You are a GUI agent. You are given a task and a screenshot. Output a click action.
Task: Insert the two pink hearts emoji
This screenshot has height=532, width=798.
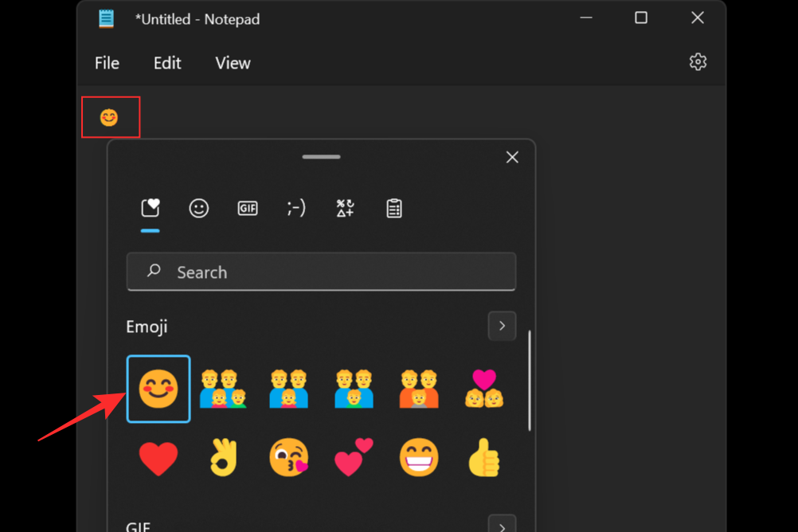pyautogui.click(x=354, y=458)
